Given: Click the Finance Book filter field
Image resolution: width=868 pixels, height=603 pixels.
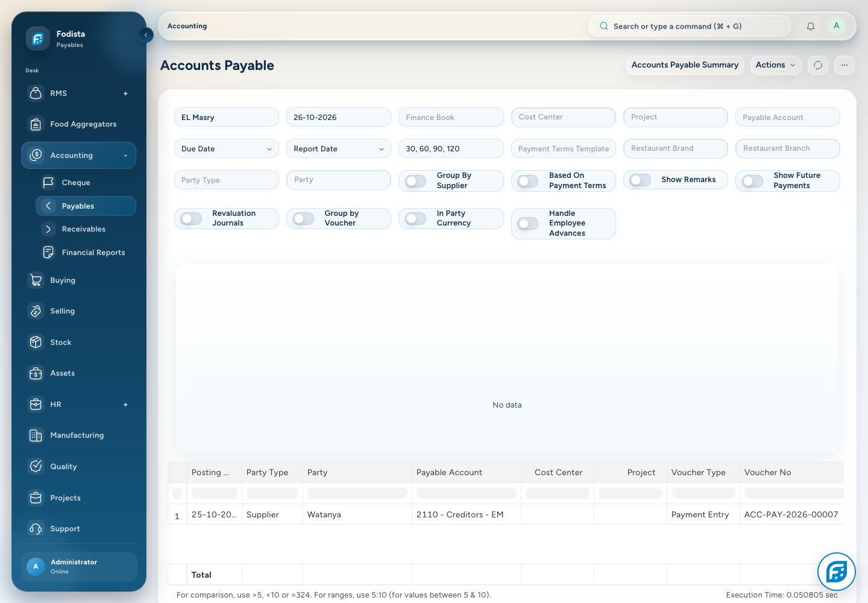Looking at the screenshot, I should 451,118.
